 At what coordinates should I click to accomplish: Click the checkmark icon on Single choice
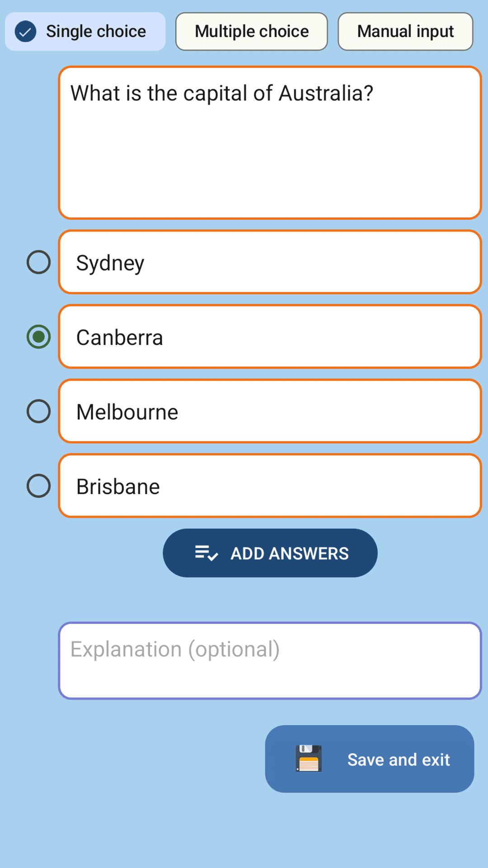26,32
